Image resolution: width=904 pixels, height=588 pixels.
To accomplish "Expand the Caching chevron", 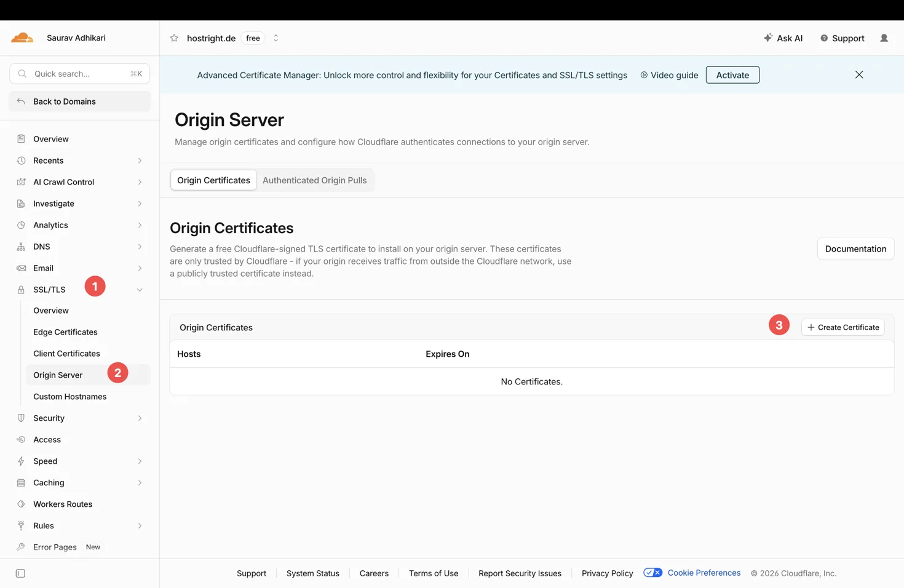I will pos(140,483).
